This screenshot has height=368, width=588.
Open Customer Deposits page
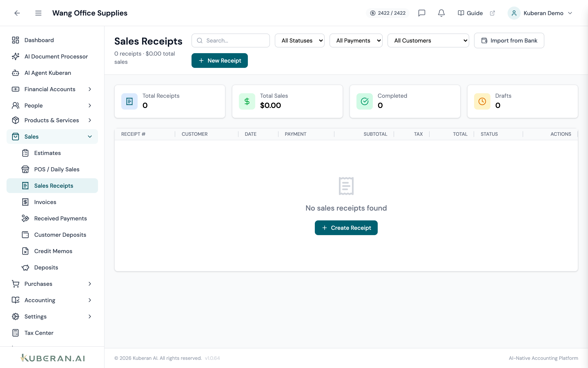point(52,235)
